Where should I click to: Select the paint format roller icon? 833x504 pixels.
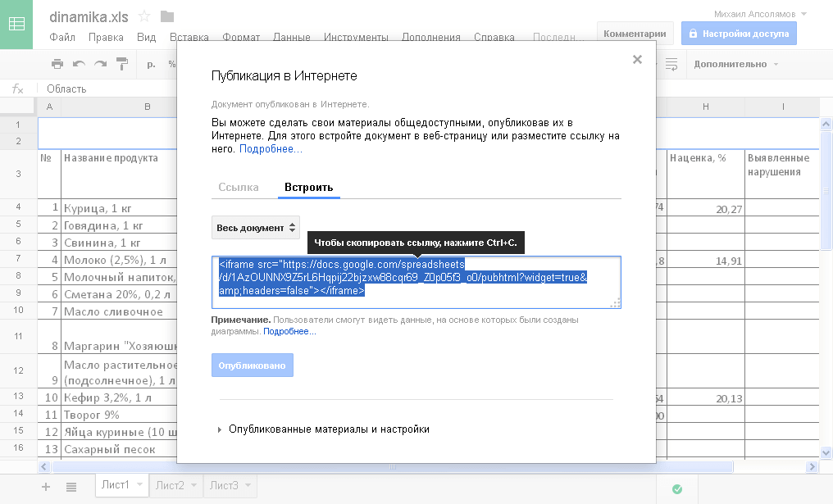(122, 64)
